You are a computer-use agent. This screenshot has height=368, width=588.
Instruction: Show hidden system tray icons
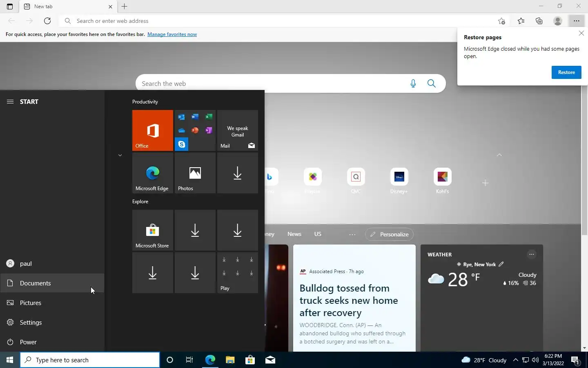click(515, 360)
